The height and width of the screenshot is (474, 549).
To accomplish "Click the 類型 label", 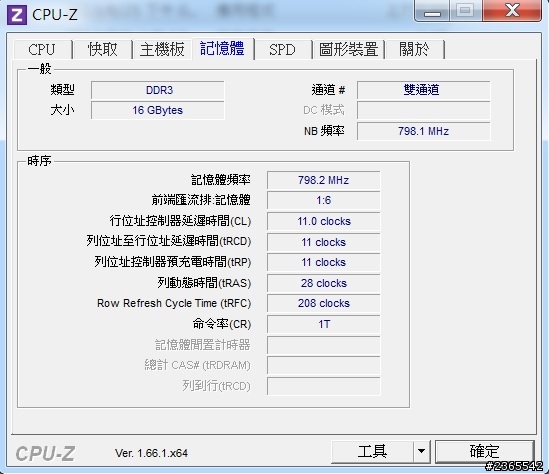I will (62, 90).
